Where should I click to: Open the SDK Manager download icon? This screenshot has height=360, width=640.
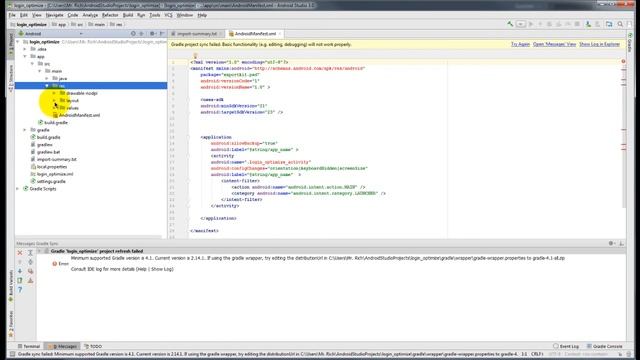588,24
